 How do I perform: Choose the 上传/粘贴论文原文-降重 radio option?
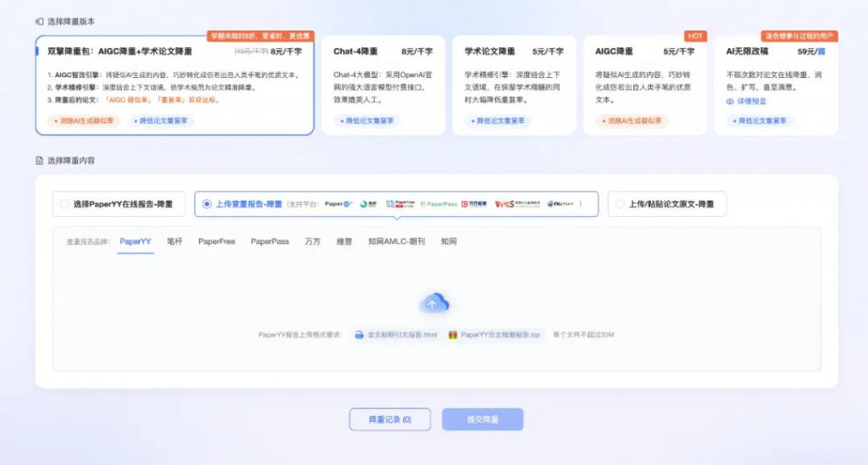(620, 204)
